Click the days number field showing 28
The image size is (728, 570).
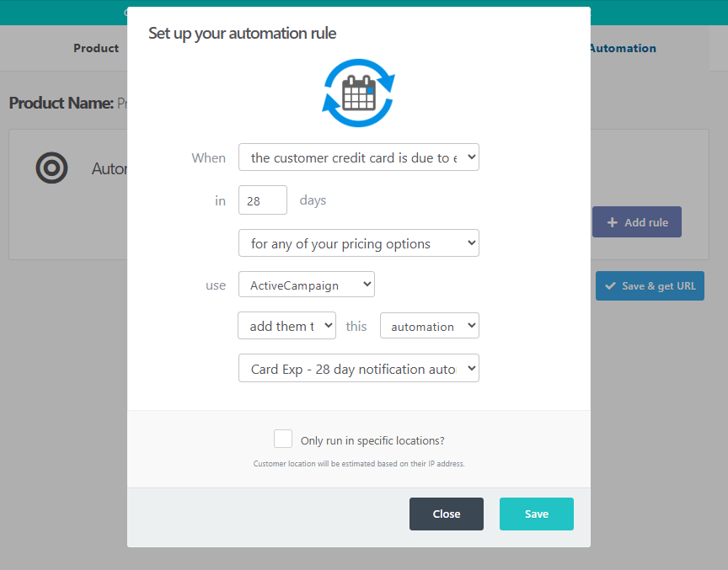[x=263, y=200]
